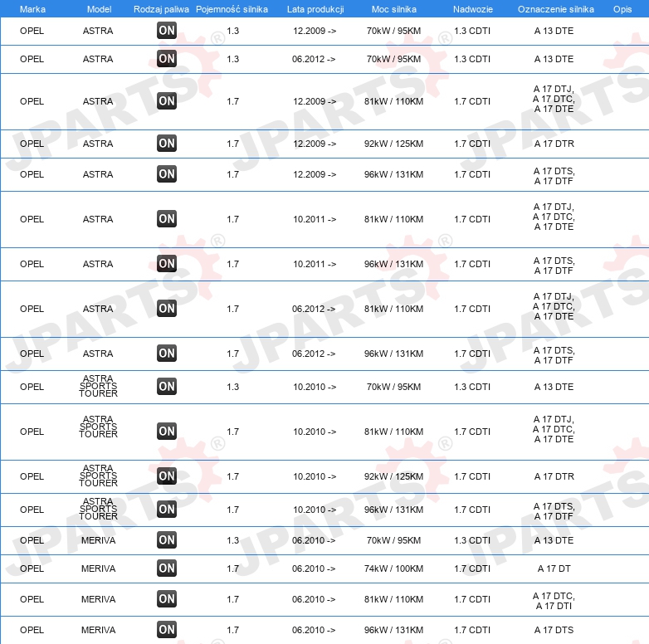Click '81kW / 110KM' in Astra Sports Tourer row
Viewport: 649px width, 644px height.
point(393,432)
